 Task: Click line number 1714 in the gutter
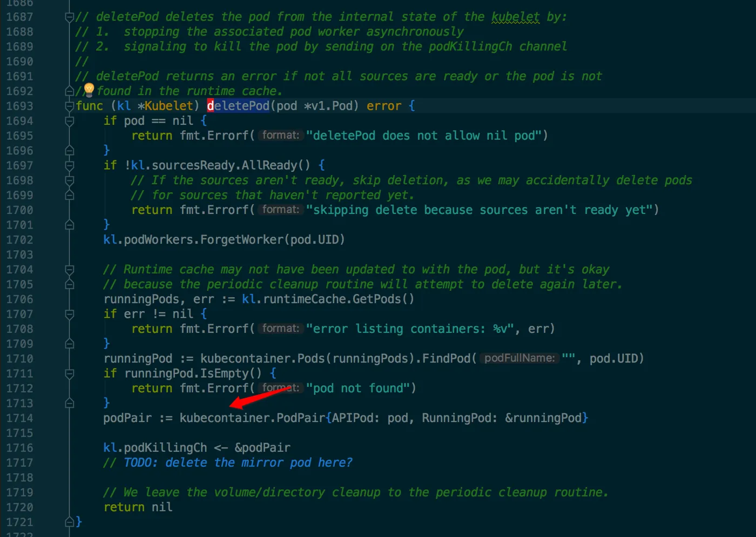[x=19, y=418]
